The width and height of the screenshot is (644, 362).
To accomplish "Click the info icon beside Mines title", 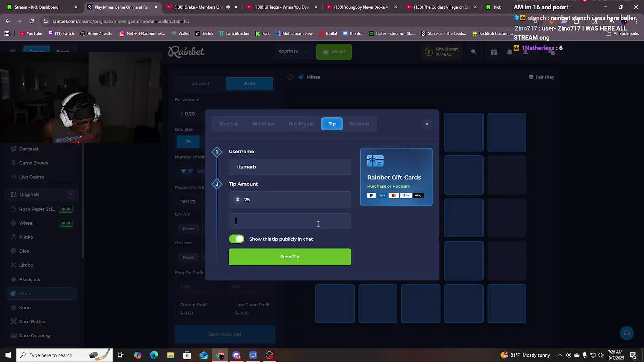I will pos(290,77).
